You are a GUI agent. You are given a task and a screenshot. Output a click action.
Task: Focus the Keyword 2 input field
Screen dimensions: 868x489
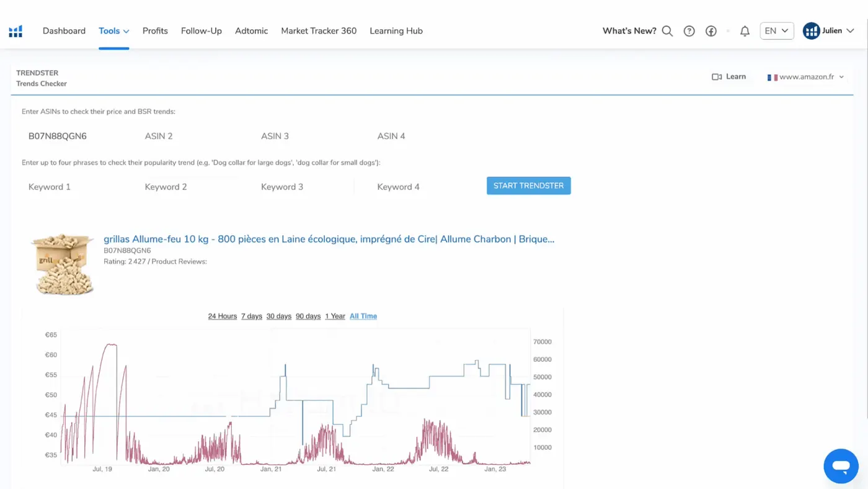[191, 187]
